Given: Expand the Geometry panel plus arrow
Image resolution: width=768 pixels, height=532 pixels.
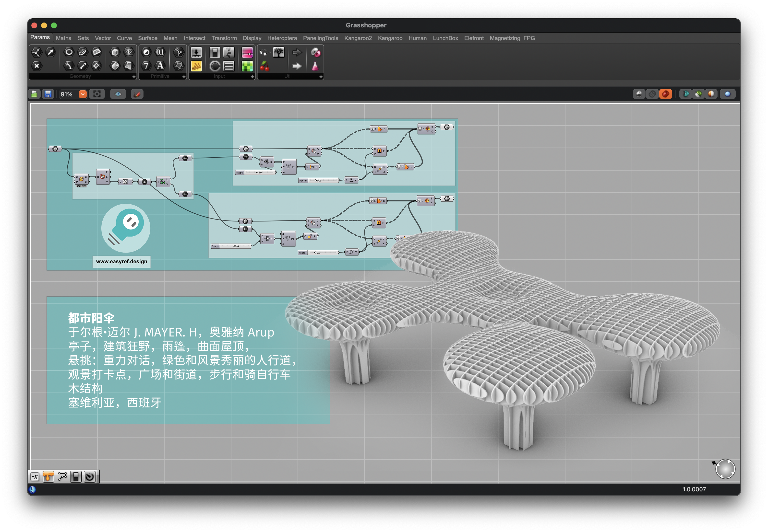Looking at the screenshot, I should (134, 77).
